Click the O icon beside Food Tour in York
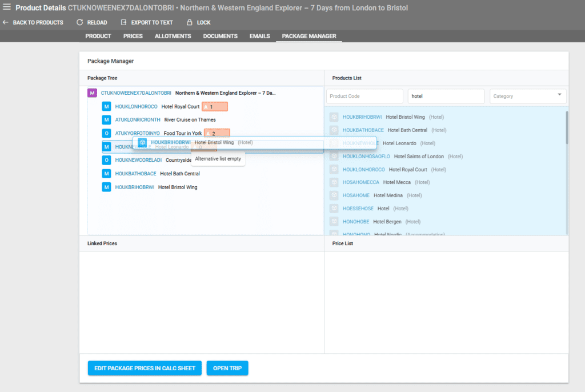This screenshot has width=585, height=392. 106,133
